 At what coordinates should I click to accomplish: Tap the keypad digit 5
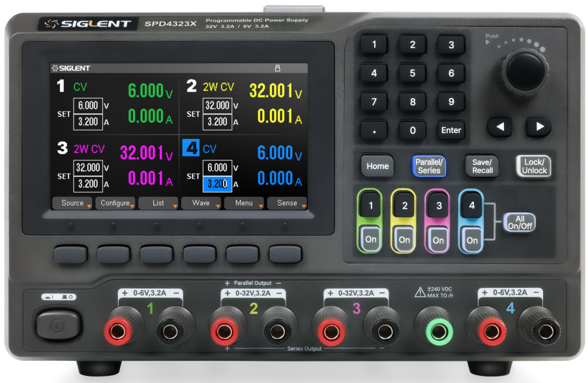(413, 73)
